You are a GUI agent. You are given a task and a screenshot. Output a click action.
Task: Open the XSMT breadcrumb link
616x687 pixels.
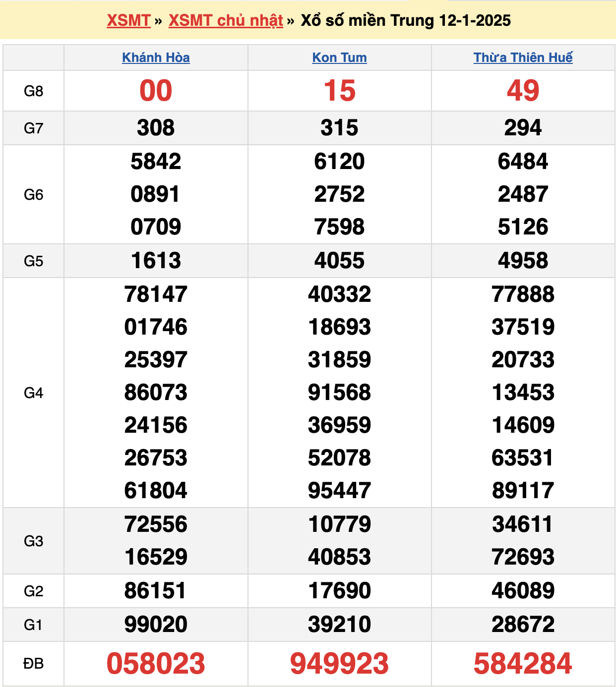(x=128, y=20)
